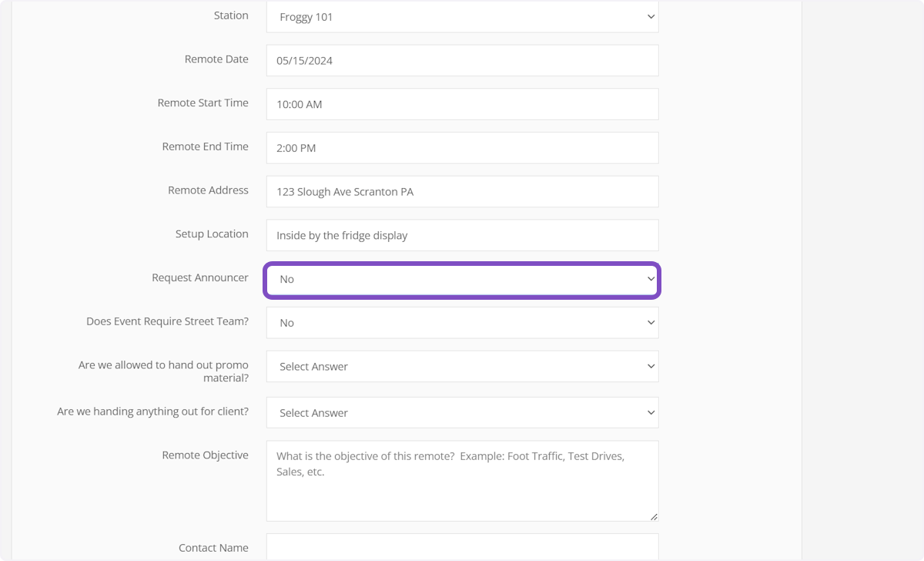924x561 pixels.
Task: Click into the Remote Address text field
Action: point(462,192)
